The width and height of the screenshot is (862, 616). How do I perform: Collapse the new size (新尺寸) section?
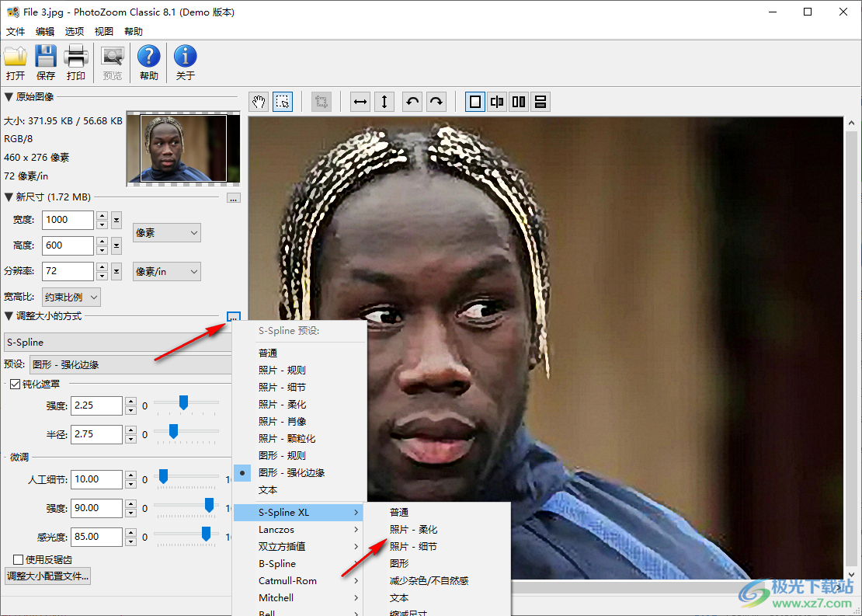pos(9,197)
